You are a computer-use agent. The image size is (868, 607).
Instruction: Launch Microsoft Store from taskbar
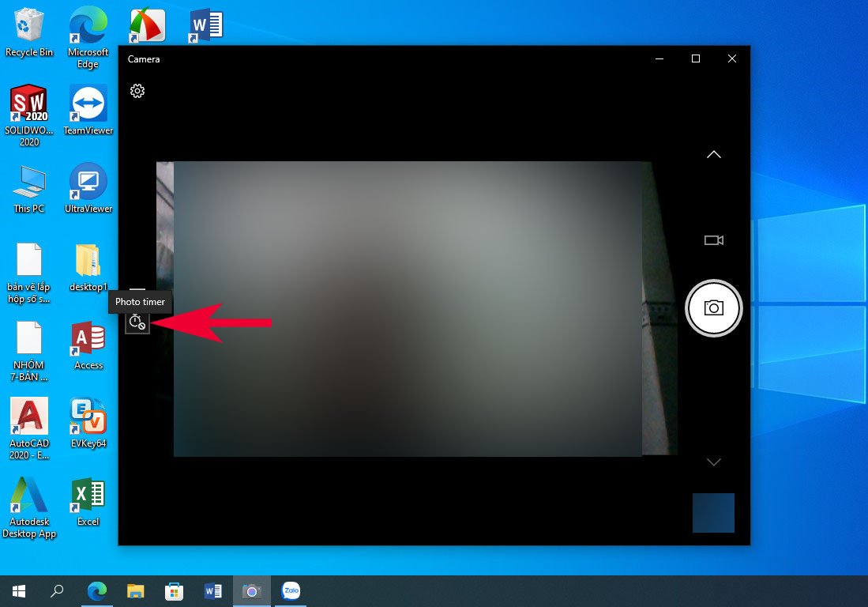[x=174, y=590]
